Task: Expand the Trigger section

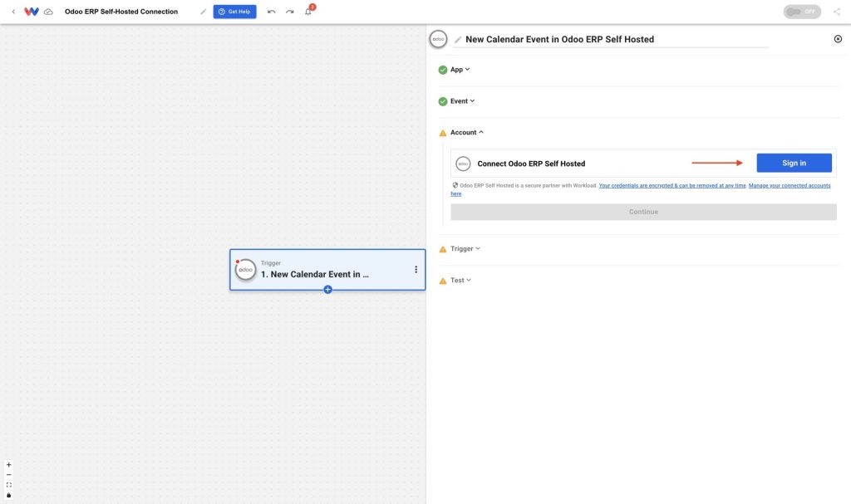Action: tap(465, 248)
